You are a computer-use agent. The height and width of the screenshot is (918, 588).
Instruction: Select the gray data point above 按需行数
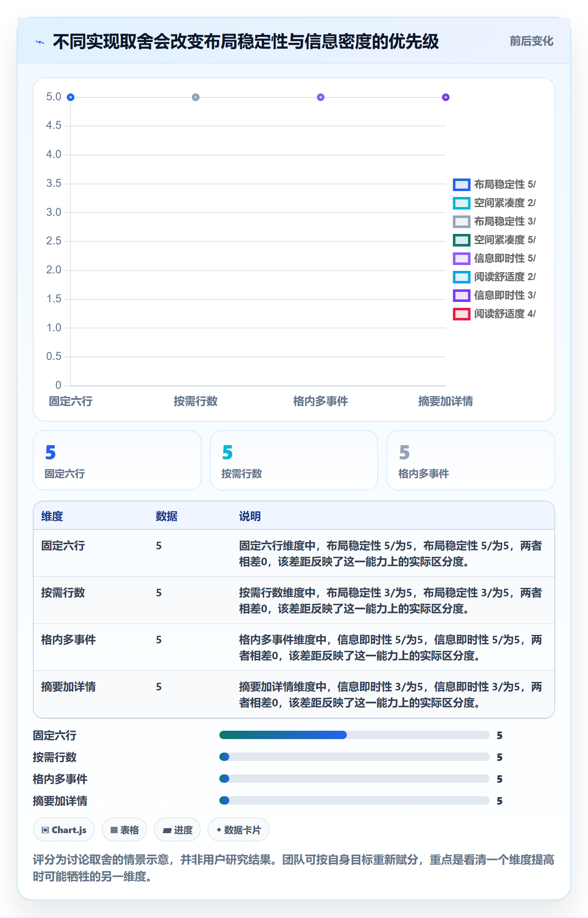(x=196, y=97)
